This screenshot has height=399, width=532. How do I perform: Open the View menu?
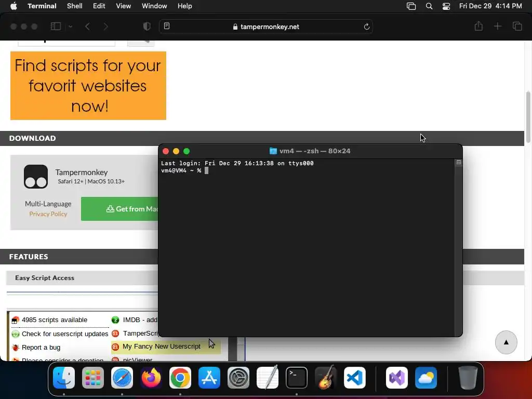coord(123,6)
